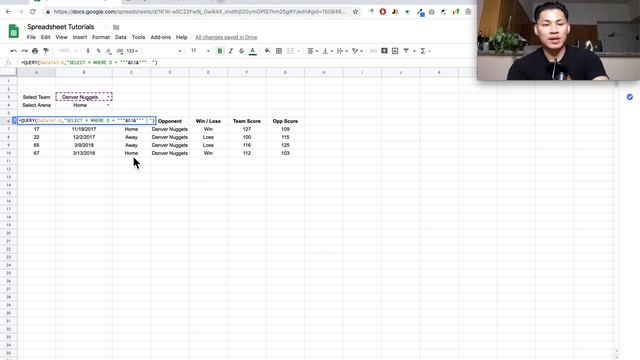Screen dimensions: 640x360
Task: Click browser reload button
Action: 33,12
